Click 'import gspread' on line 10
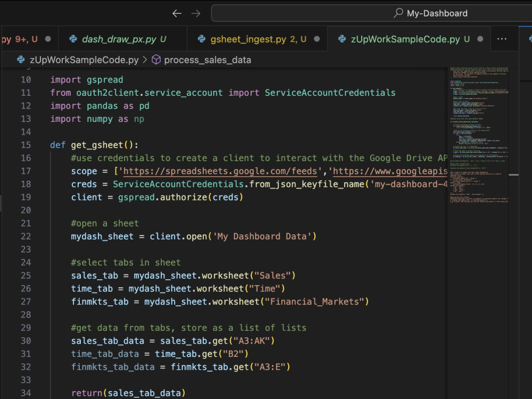 click(87, 80)
